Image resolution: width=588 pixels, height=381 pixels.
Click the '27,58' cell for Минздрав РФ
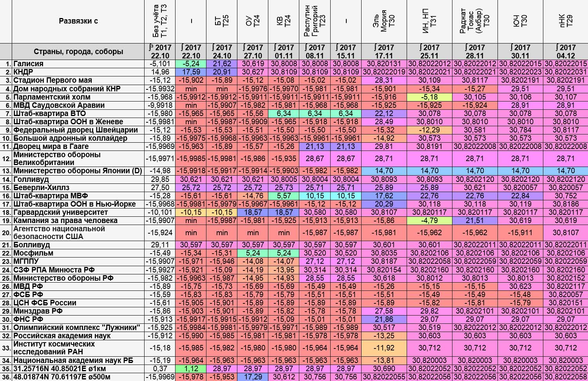(384, 311)
